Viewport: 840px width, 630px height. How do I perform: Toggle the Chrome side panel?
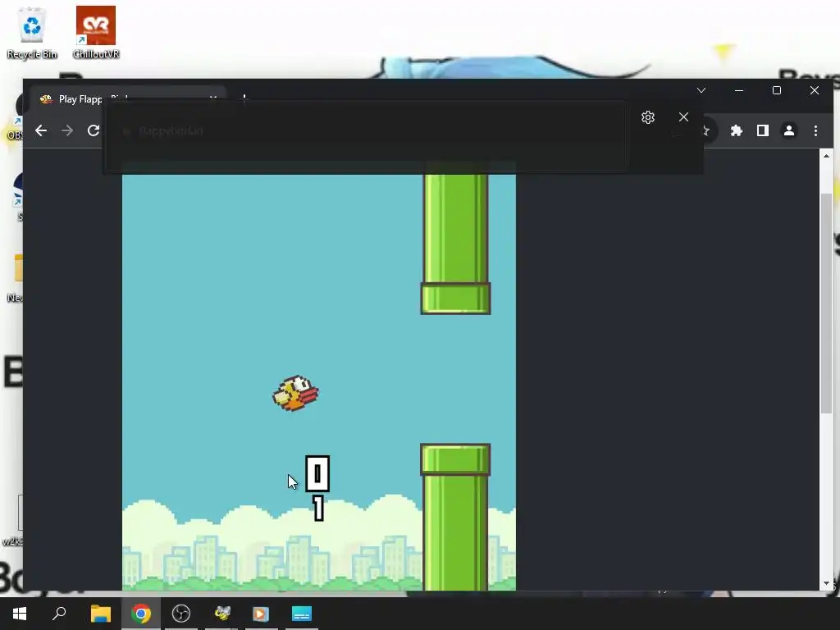(x=763, y=130)
